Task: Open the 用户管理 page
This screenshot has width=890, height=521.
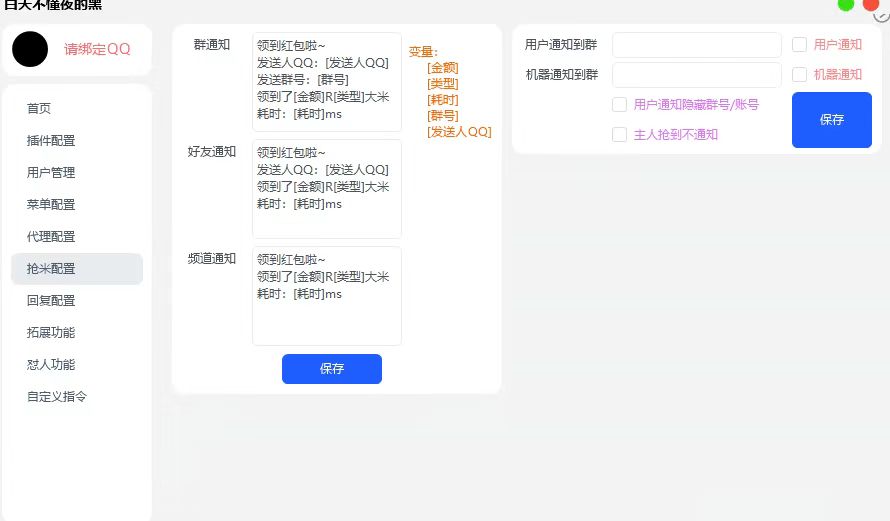Action: 51,173
